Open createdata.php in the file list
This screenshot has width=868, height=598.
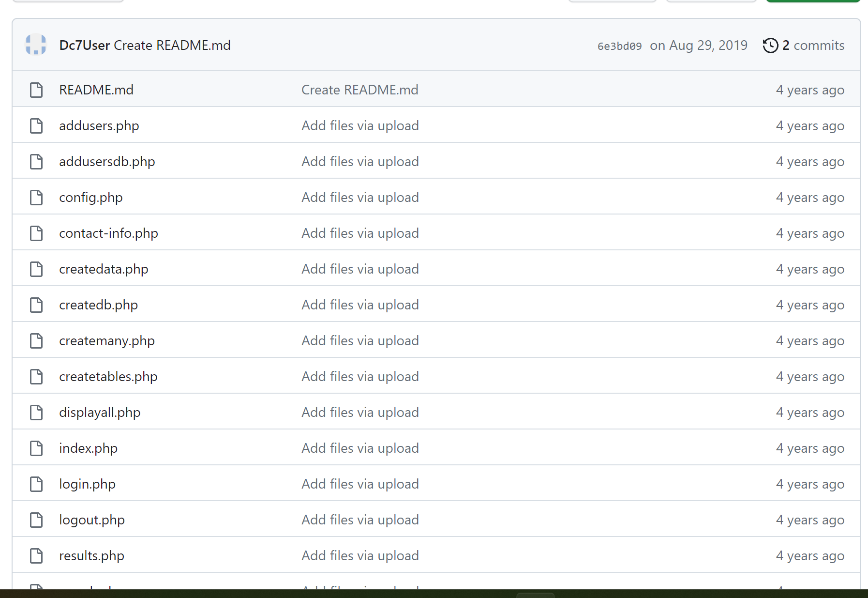point(104,269)
